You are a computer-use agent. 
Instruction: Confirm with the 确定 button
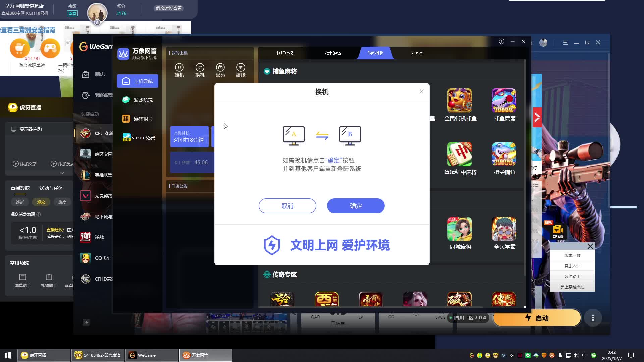coord(356,206)
